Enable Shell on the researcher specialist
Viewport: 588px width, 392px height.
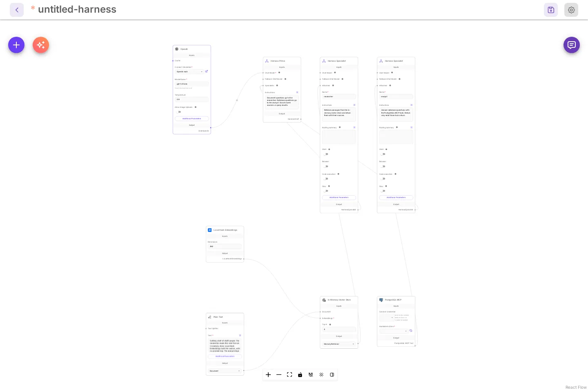coord(326,154)
